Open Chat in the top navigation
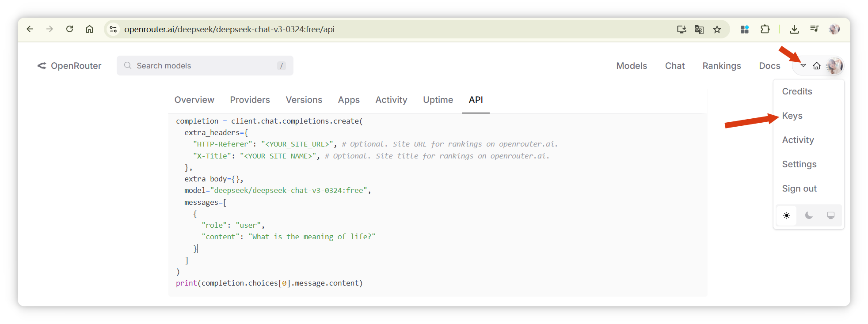 (x=675, y=66)
